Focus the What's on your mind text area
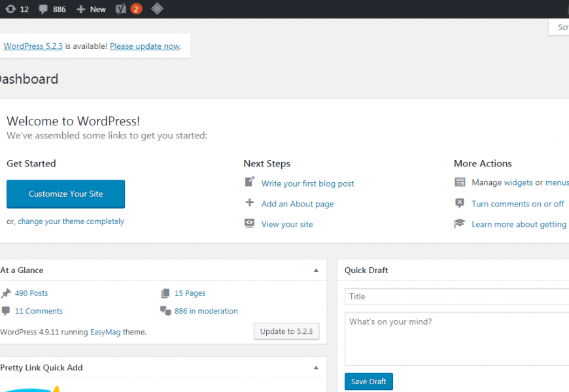Viewport: 569px width, 392px height. (x=457, y=338)
